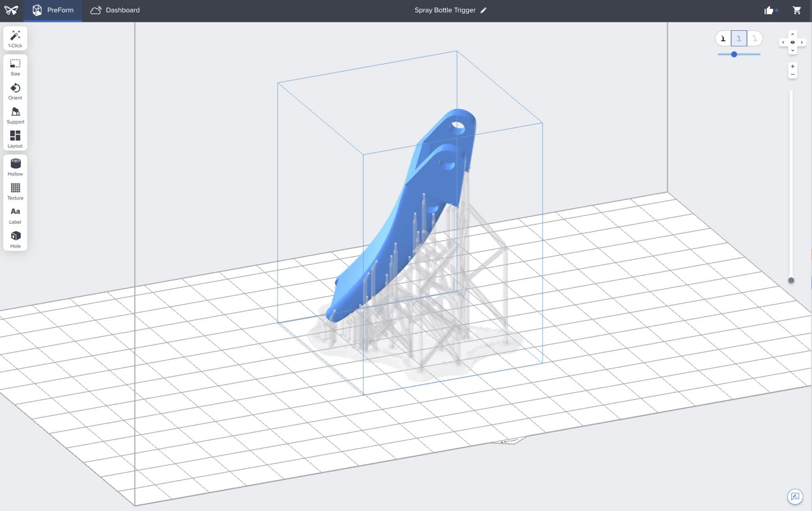Select the middle highlighted view mode toggle
812x511 pixels.
pos(739,38)
